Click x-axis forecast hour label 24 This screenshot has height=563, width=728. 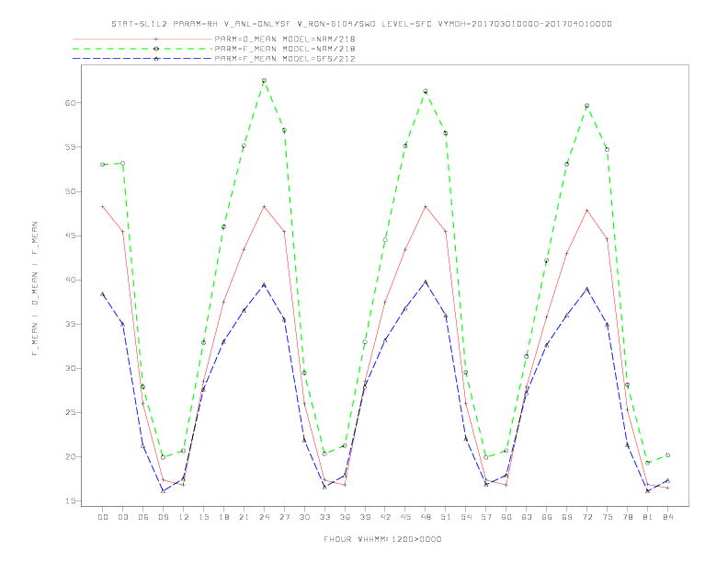point(264,517)
